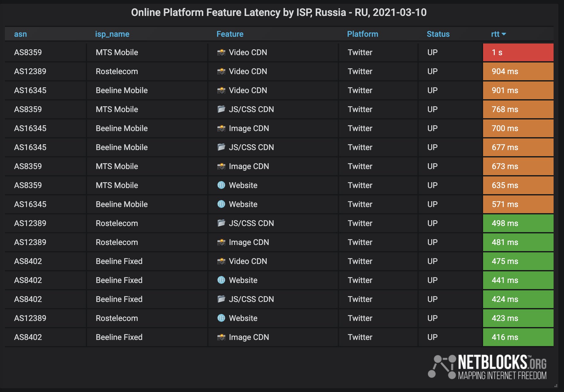Click the Status column header

click(438, 34)
